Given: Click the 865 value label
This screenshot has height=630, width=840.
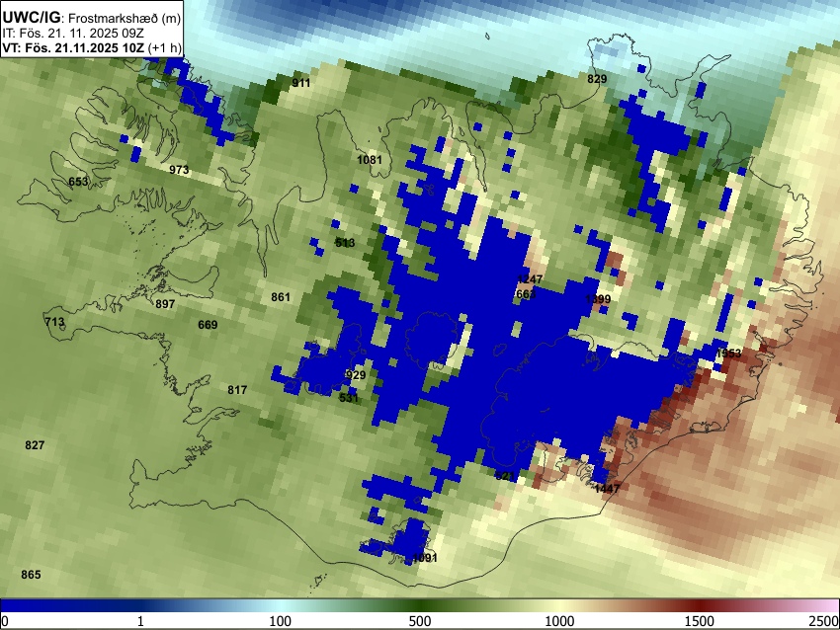Looking at the screenshot, I should coord(31,575).
